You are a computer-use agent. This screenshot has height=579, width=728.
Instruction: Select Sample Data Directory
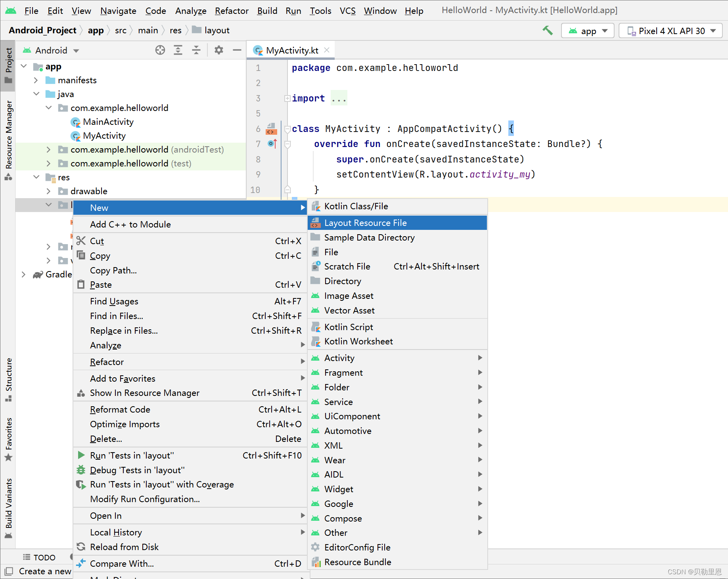pyautogui.click(x=398, y=237)
